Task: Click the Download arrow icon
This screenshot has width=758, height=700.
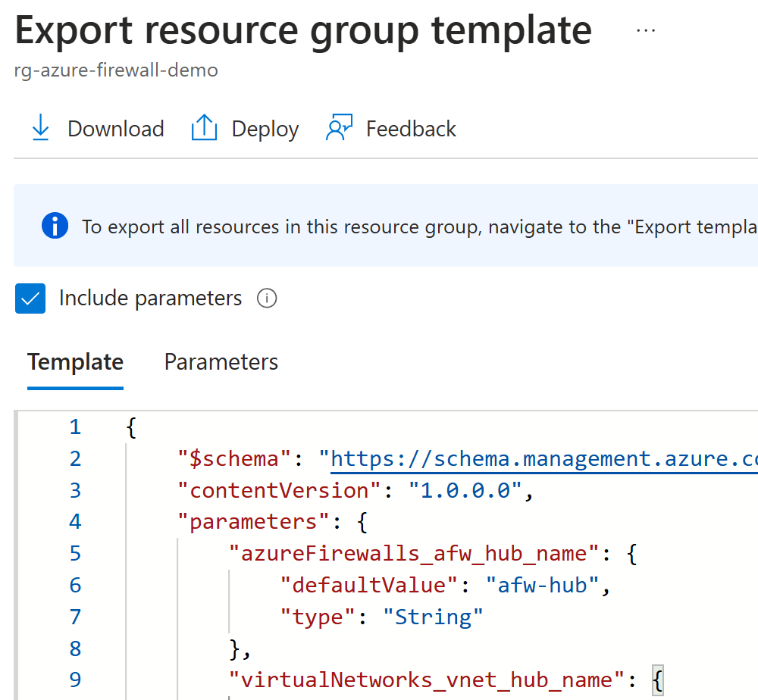Action: click(40, 129)
